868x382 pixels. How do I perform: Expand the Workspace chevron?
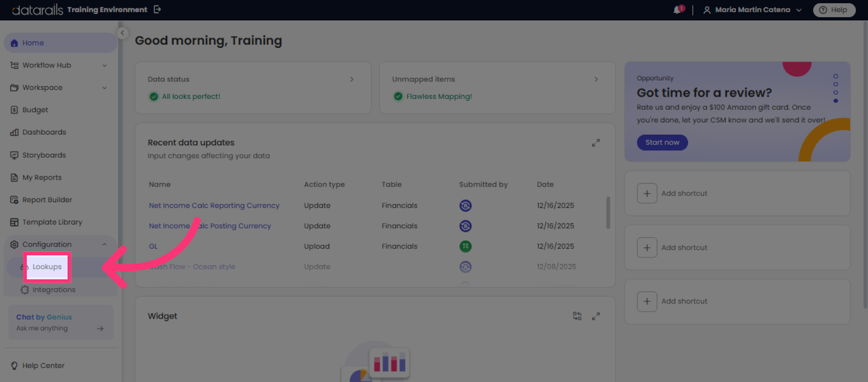click(x=104, y=88)
